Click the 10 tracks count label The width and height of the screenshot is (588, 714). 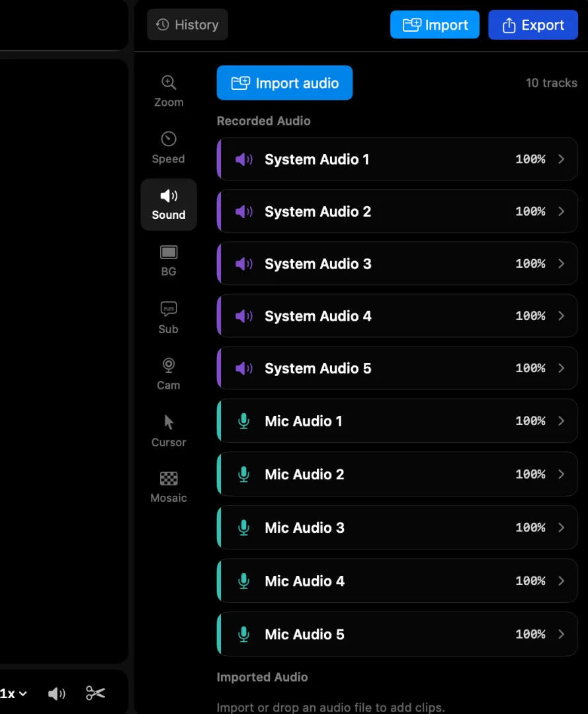click(552, 83)
